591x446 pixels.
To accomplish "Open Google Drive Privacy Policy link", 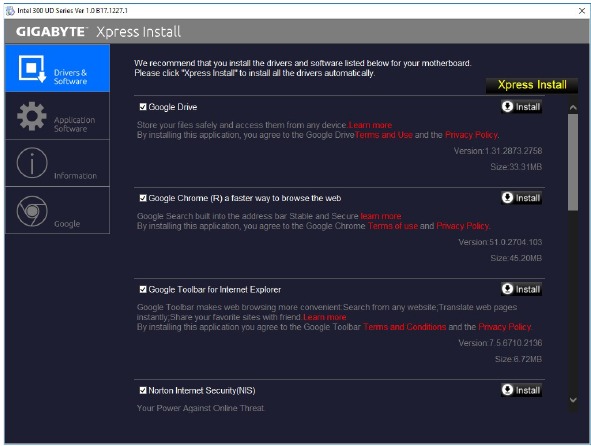I will click(x=471, y=135).
